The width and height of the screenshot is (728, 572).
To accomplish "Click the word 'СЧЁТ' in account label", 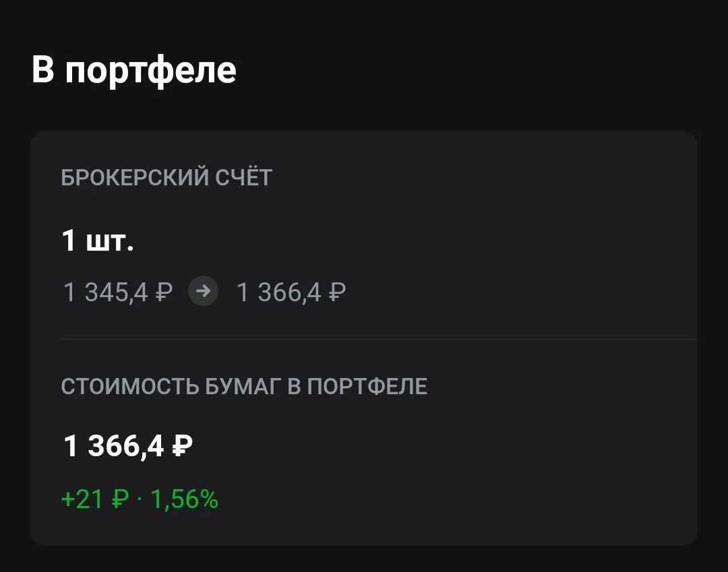I will 243,178.
